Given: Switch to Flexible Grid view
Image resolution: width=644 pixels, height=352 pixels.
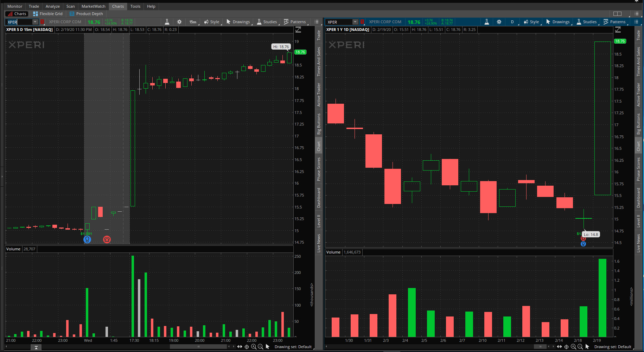Looking at the screenshot, I should point(48,14).
